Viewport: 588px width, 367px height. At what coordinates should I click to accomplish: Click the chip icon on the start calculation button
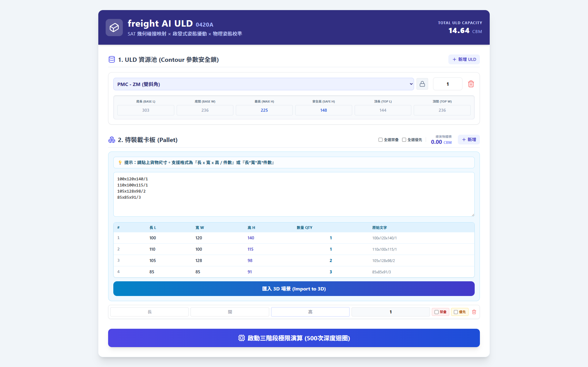point(242,338)
